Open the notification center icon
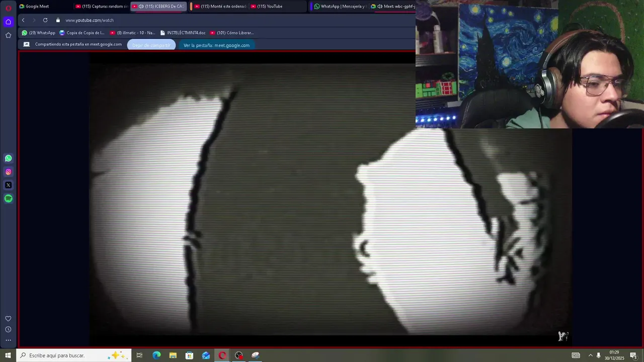Viewport: 644px width, 362px height. pyautogui.click(x=633, y=355)
